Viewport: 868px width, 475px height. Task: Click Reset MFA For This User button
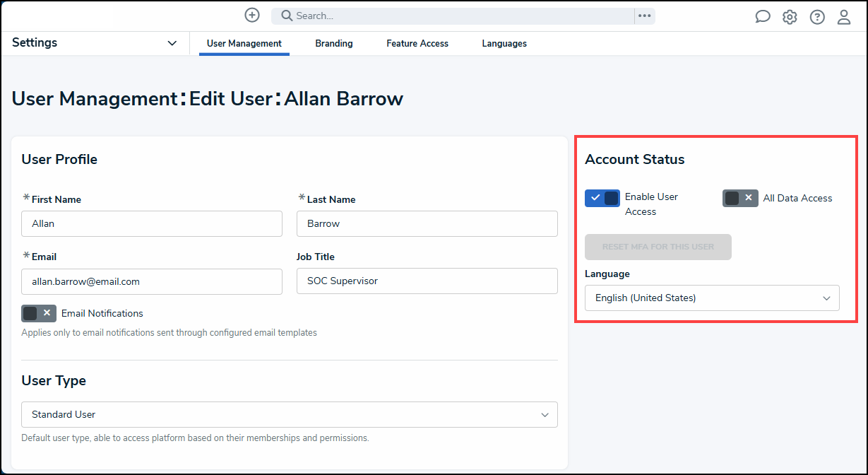(x=658, y=247)
